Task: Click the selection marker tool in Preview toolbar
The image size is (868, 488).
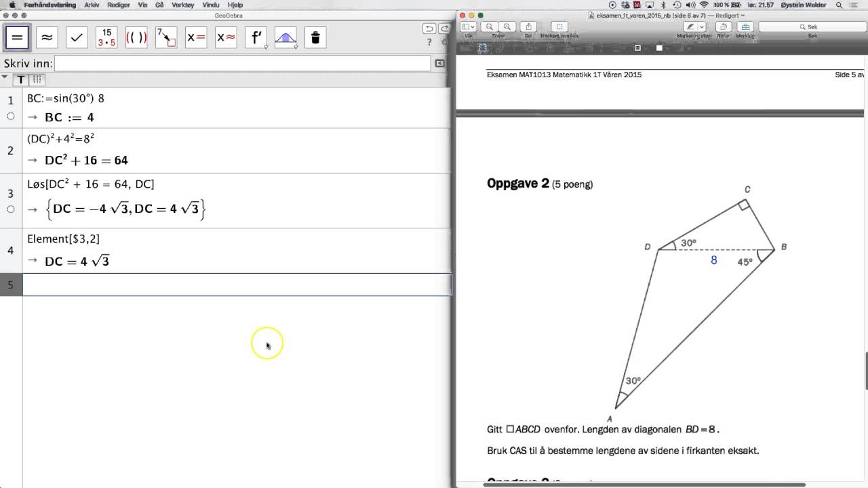Action: click(559, 26)
